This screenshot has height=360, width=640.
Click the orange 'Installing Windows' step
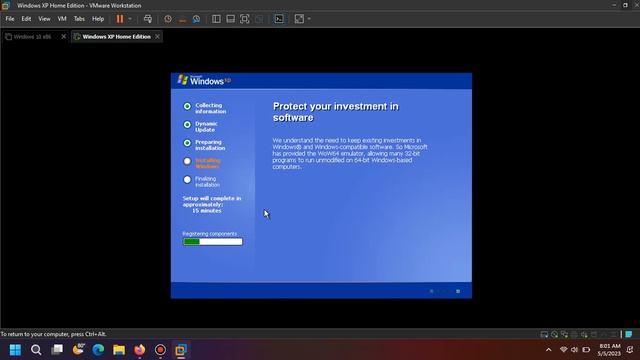tap(208, 163)
